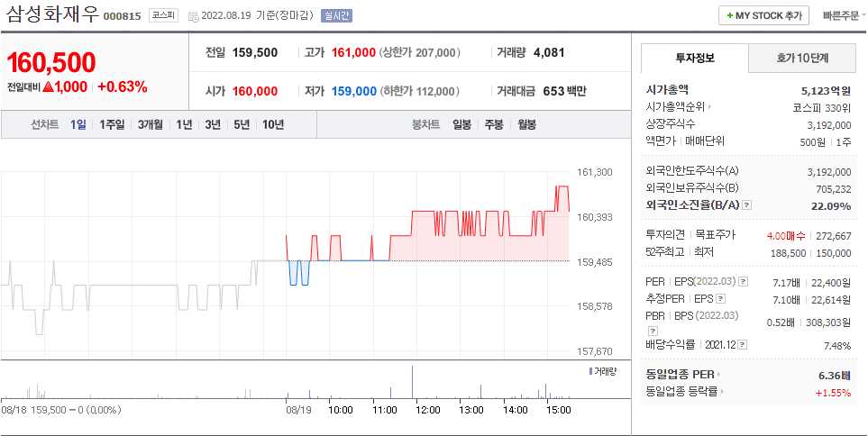
Task: Click 외국인소진율 value 22.09%
Action: pyautogui.click(x=833, y=206)
